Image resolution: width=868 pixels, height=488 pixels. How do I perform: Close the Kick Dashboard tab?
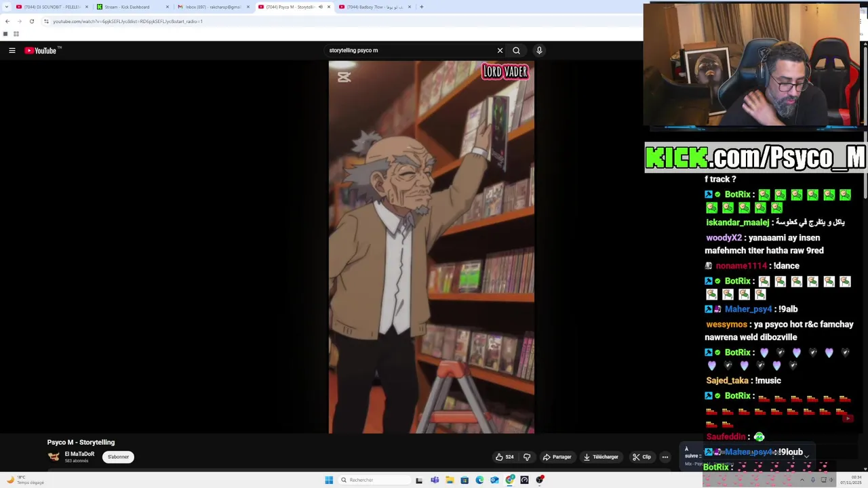click(167, 7)
